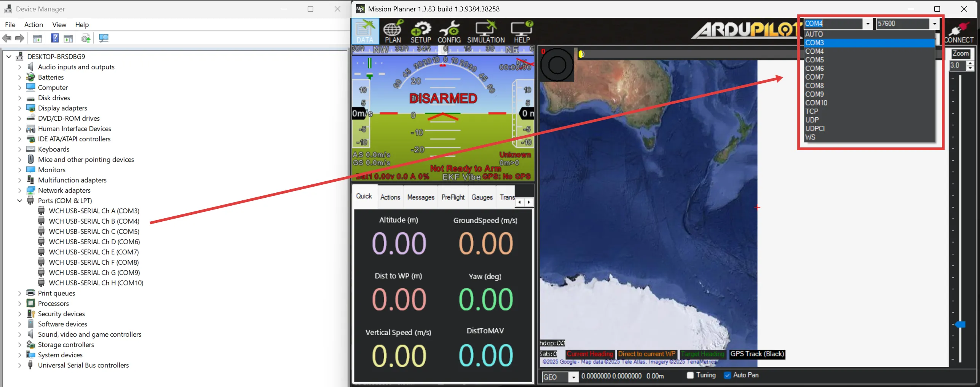Select COM7 in the port dropdown list
This screenshot has width=980, height=387.
coord(870,77)
